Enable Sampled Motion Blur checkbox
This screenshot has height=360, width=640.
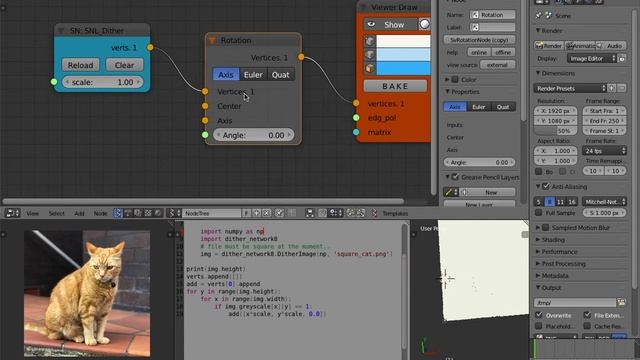click(546, 227)
